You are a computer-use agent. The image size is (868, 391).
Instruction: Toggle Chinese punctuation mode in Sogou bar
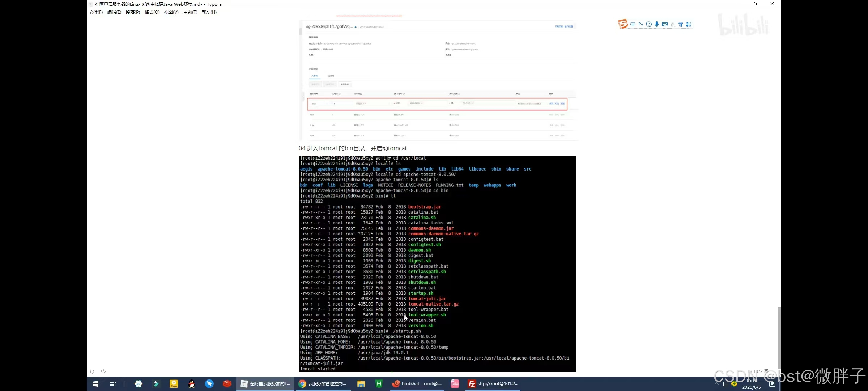click(641, 24)
